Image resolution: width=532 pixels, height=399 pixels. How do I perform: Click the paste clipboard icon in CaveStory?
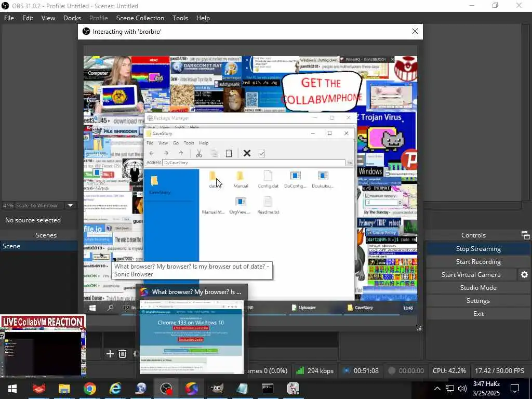click(229, 153)
